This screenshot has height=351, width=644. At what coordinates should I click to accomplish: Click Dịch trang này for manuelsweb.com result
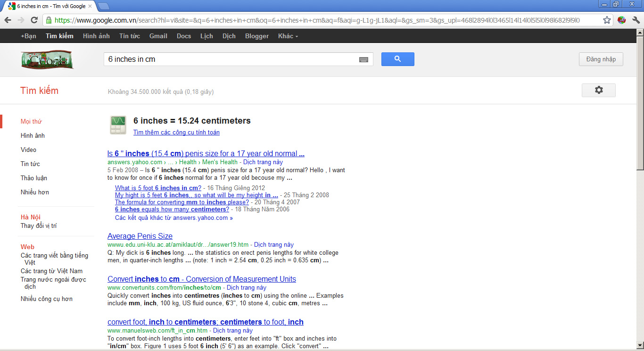(x=233, y=330)
